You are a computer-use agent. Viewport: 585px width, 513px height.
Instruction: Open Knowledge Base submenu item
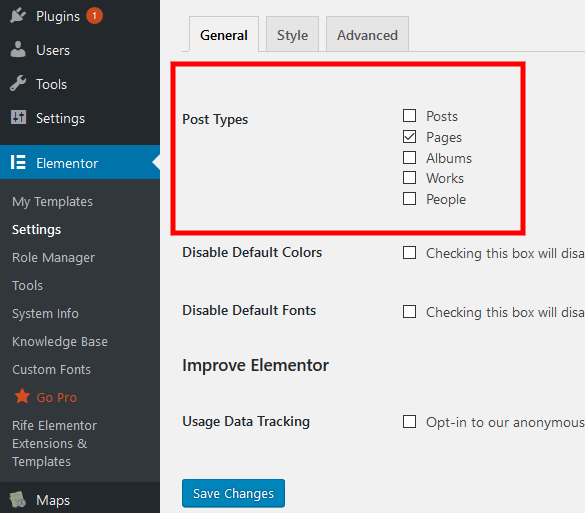pos(60,341)
